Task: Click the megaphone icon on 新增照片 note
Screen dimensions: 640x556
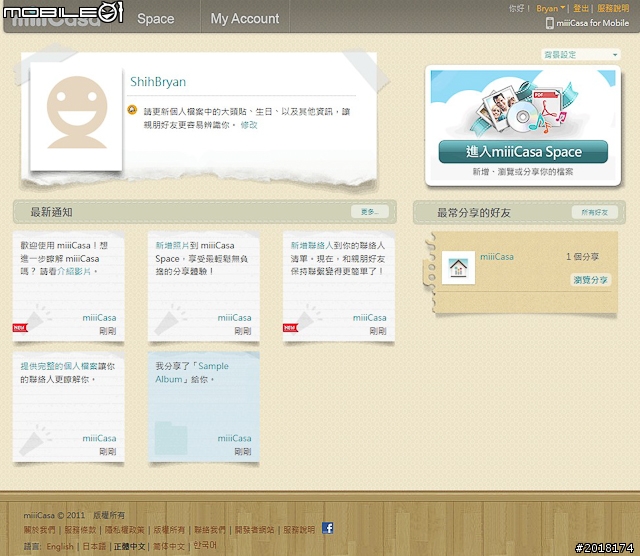Action: click(x=171, y=318)
